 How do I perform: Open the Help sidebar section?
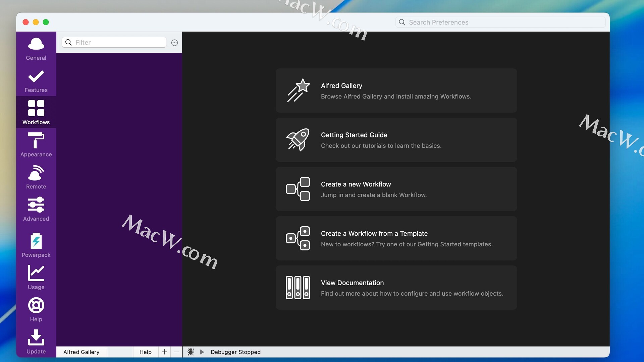[x=36, y=309]
